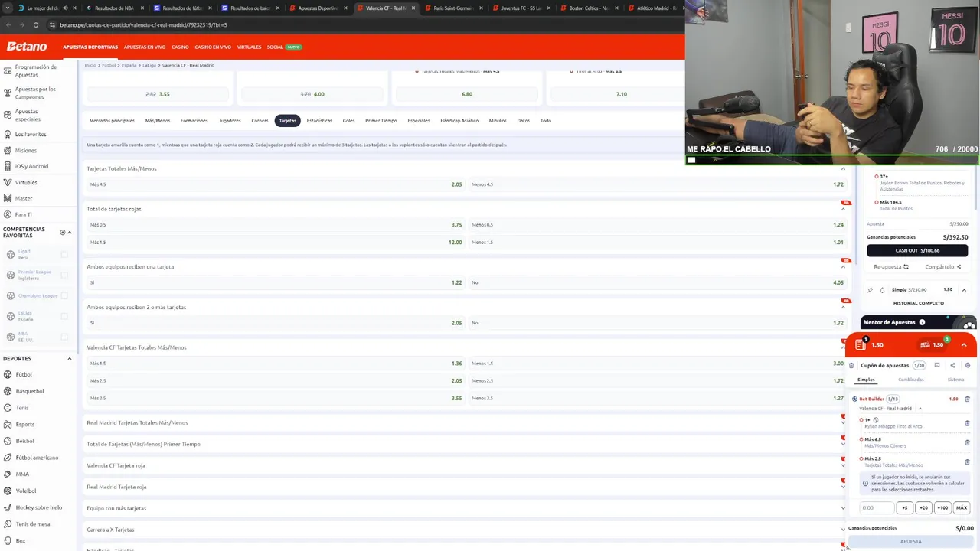Open HISTORIAL COMPLETO link
Screen dimensions: 980x551
click(x=918, y=303)
